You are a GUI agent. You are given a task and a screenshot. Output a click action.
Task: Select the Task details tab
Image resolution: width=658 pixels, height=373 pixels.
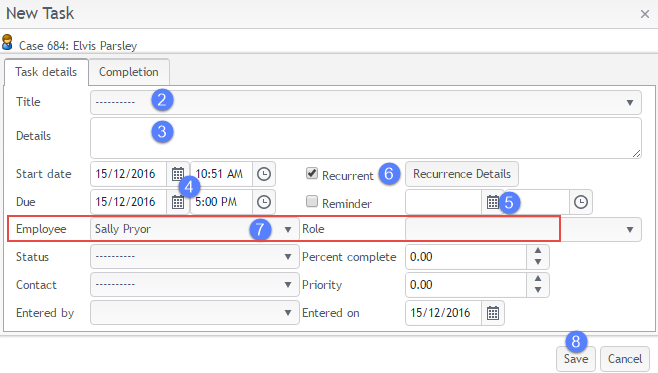coord(46,72)
